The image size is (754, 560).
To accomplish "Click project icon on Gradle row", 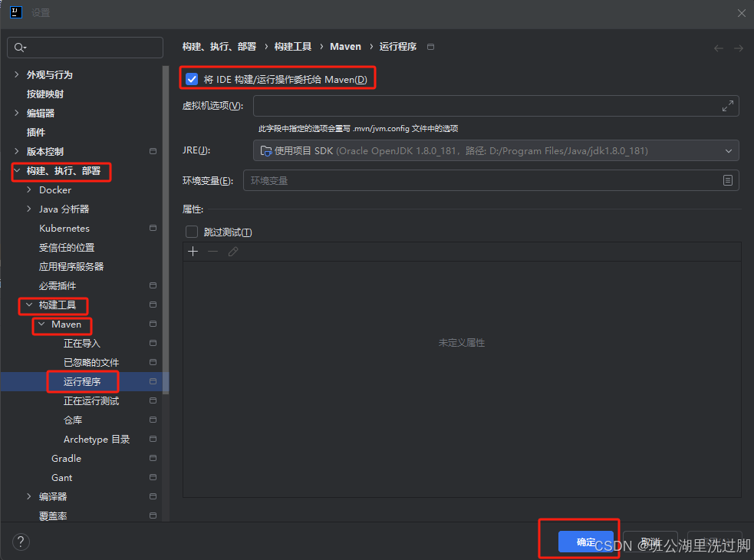I will [x=153, y=458].
